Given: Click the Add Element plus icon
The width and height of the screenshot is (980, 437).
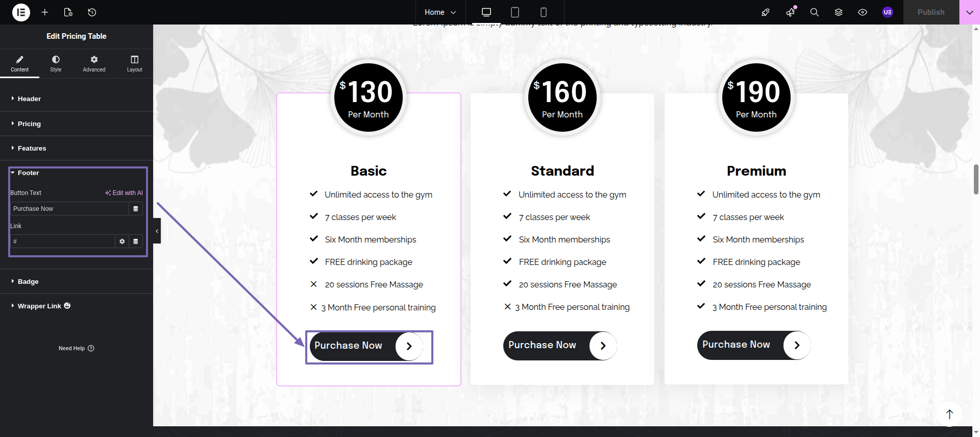Looking at the screenshot, I should (x=45, y=12).
